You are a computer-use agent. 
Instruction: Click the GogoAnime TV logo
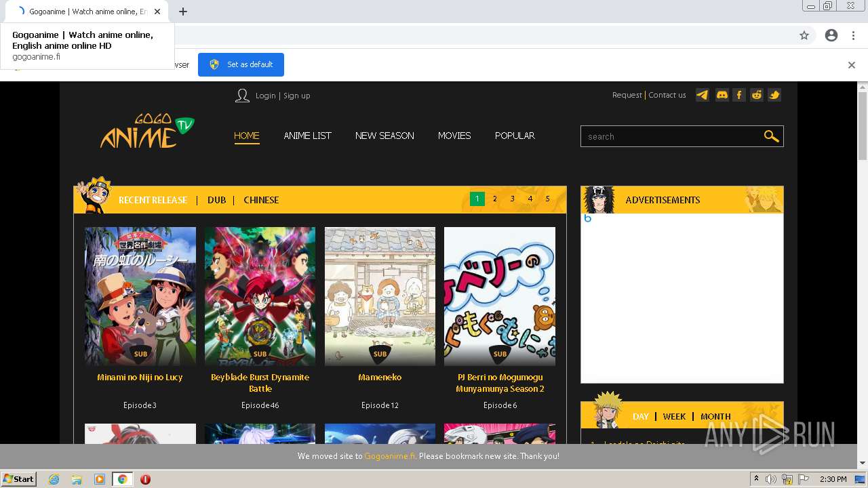(147, 131)
